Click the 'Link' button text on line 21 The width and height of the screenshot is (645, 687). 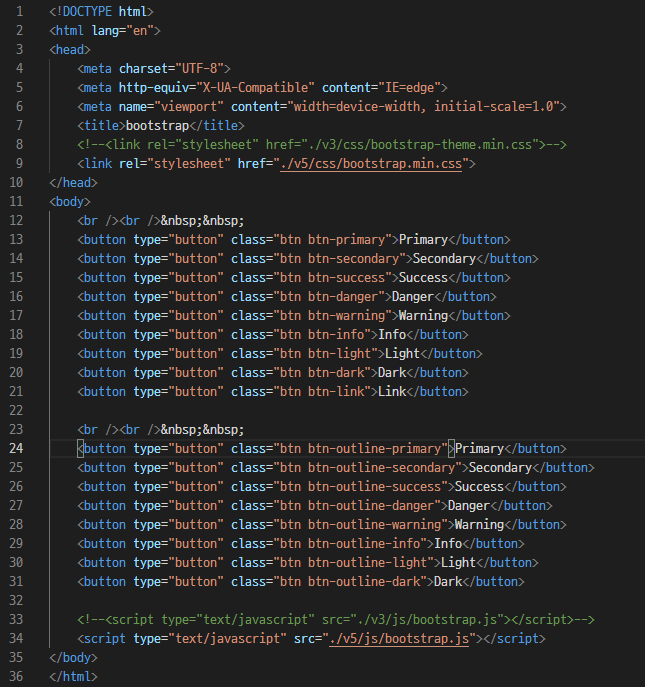click(x=392, y=391)
